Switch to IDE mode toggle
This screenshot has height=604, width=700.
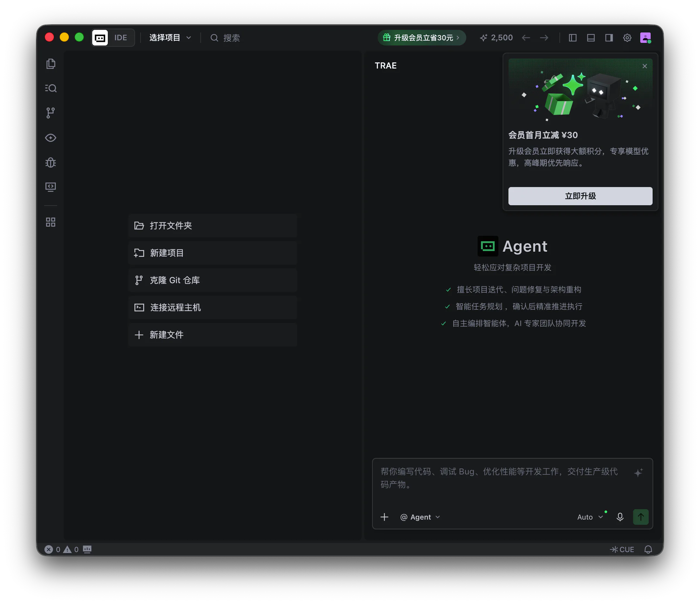[120, 37]
